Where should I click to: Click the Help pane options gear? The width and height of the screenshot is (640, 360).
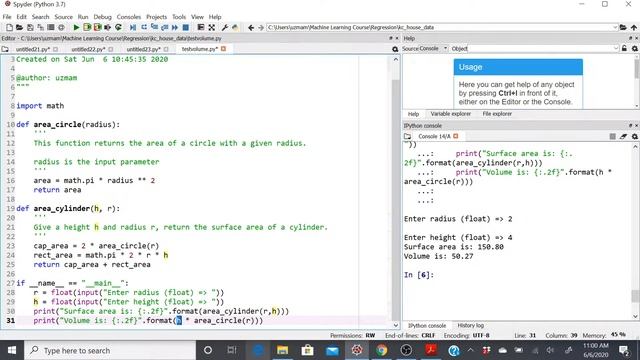tap(635, 49)
